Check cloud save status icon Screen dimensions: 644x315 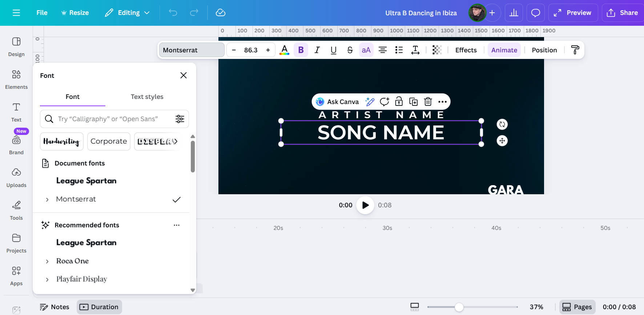[x=221, y=13]
